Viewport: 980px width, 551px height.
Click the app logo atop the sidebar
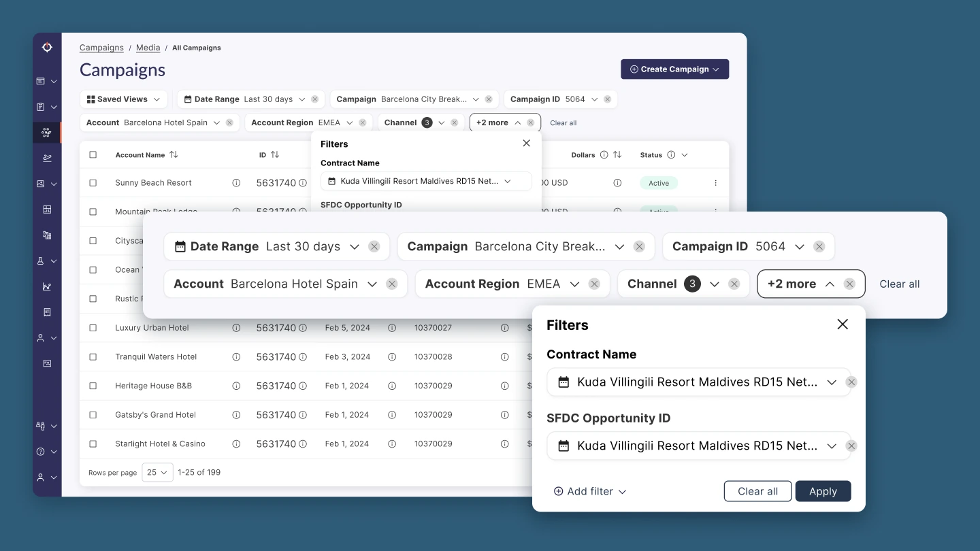[47, 47]
